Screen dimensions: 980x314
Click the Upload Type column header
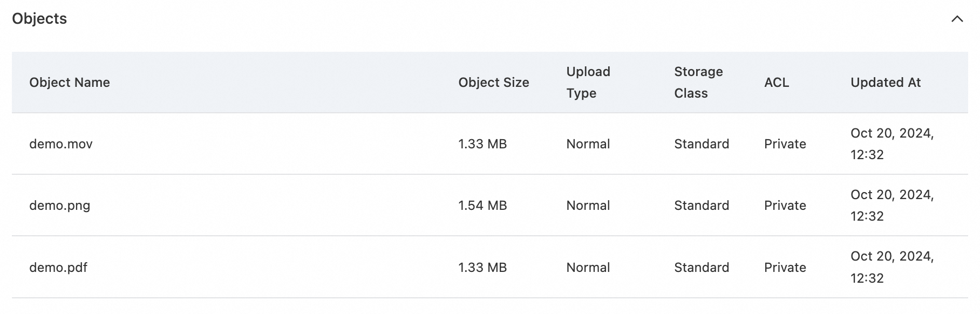pos(588,83)
